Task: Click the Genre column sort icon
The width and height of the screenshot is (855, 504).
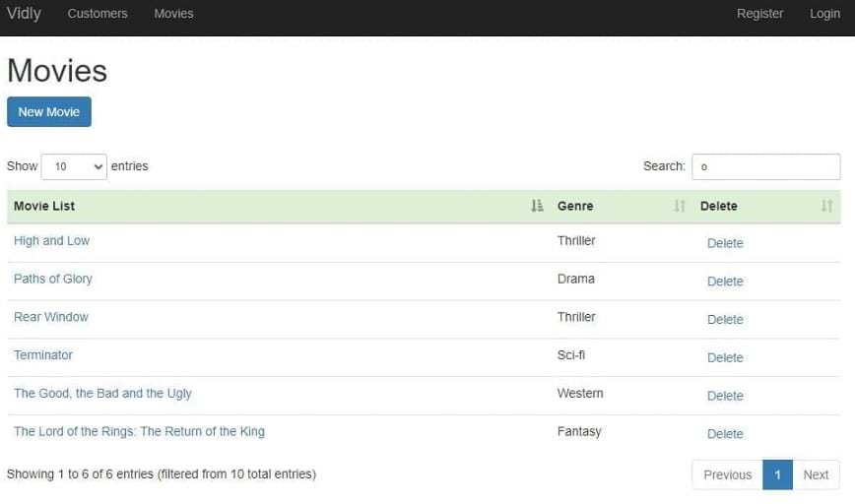Action: coord(680,206)
